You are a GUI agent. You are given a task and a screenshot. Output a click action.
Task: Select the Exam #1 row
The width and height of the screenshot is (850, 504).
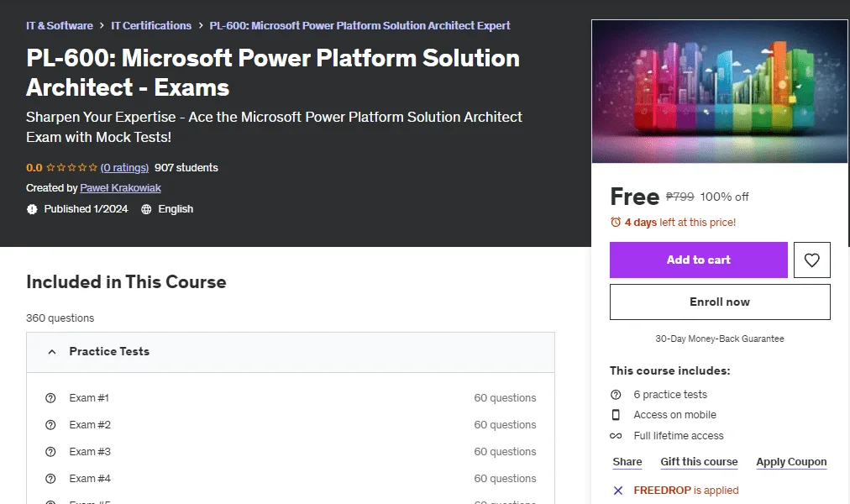(291, 398)
